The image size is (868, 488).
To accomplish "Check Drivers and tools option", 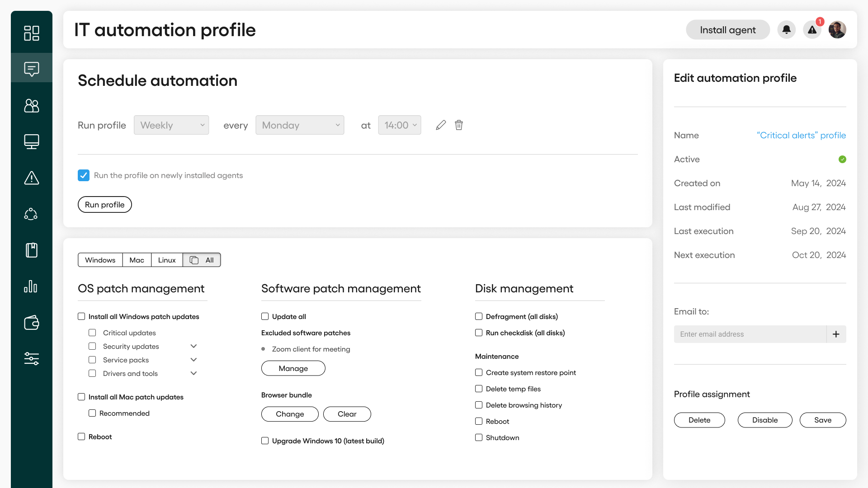I will pyautogui.click(x=92, y=374).
